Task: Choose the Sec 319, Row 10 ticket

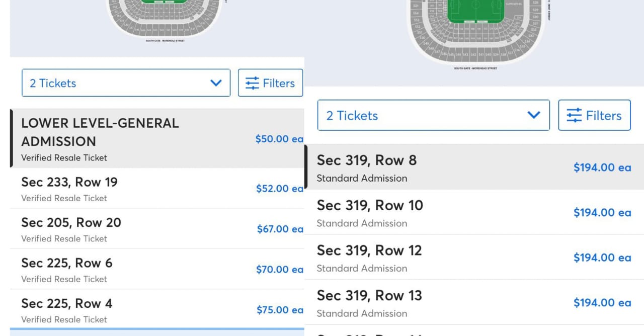Action: (453, 213)
